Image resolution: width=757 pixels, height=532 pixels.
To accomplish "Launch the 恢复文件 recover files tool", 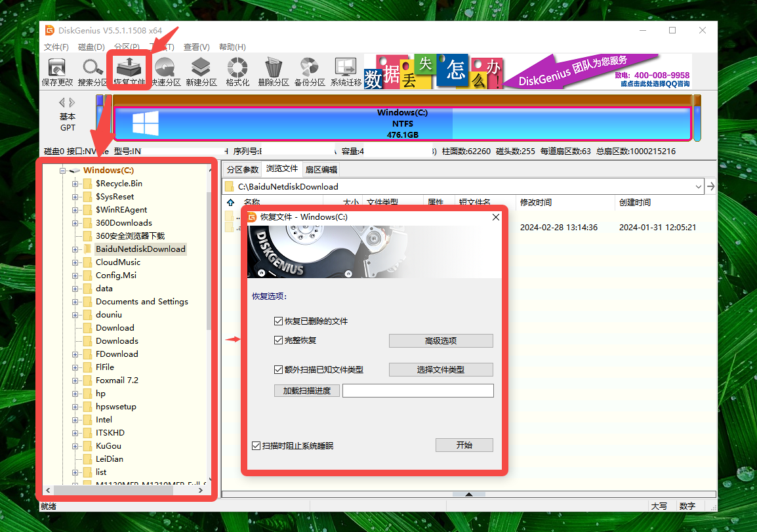I will coord(129,72).
